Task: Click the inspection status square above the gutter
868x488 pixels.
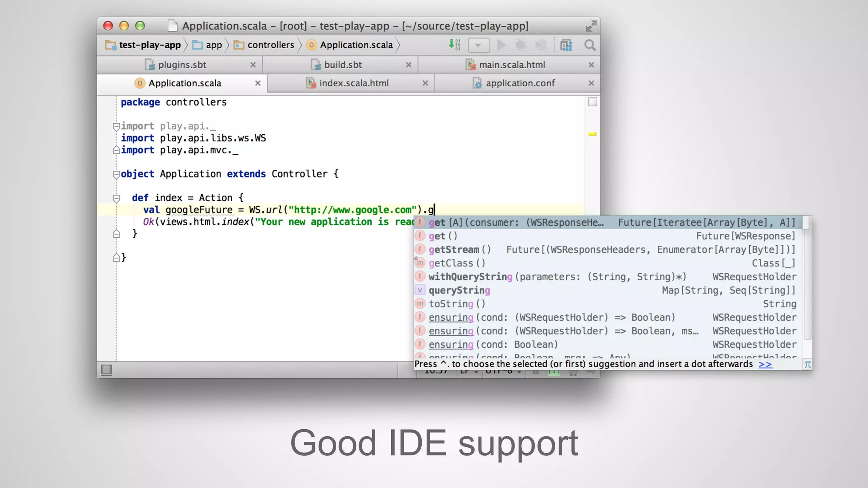Action: pos(593,102)
